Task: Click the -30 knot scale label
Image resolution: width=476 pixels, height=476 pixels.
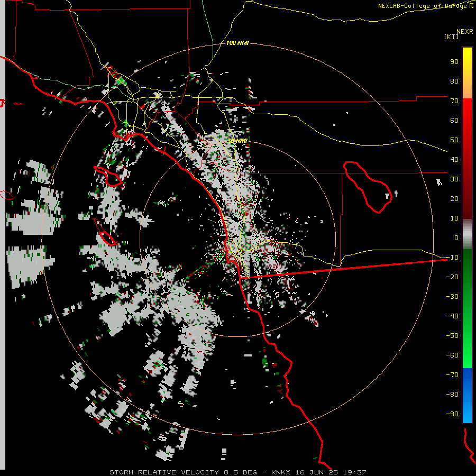Action: click(x=452, y=297)
